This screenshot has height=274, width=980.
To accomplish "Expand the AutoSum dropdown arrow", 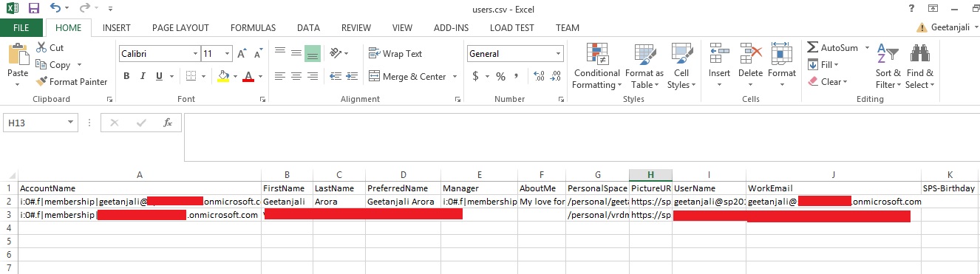I will click(x=865, y=48).
